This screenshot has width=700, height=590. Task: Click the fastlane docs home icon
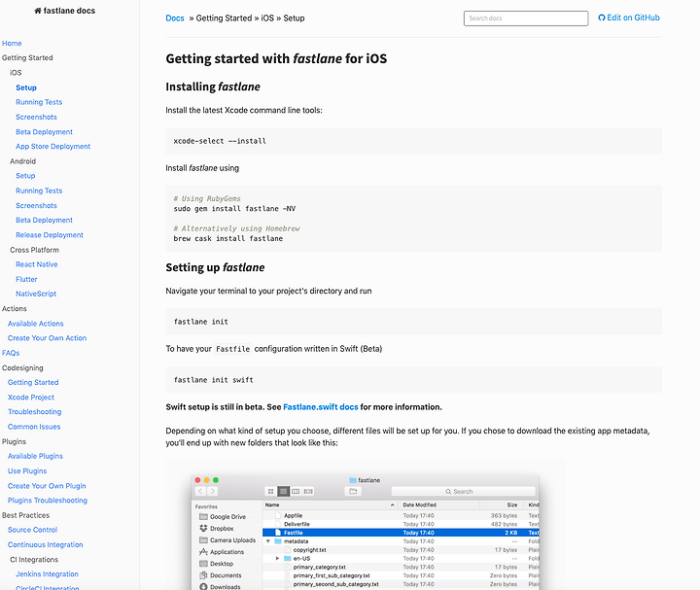tap(38, 11)
